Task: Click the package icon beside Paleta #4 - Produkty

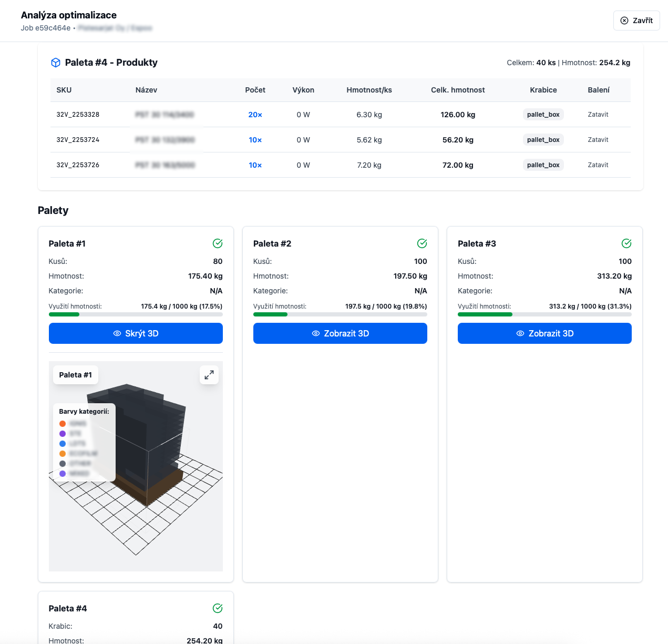Action: coord(56,63)
